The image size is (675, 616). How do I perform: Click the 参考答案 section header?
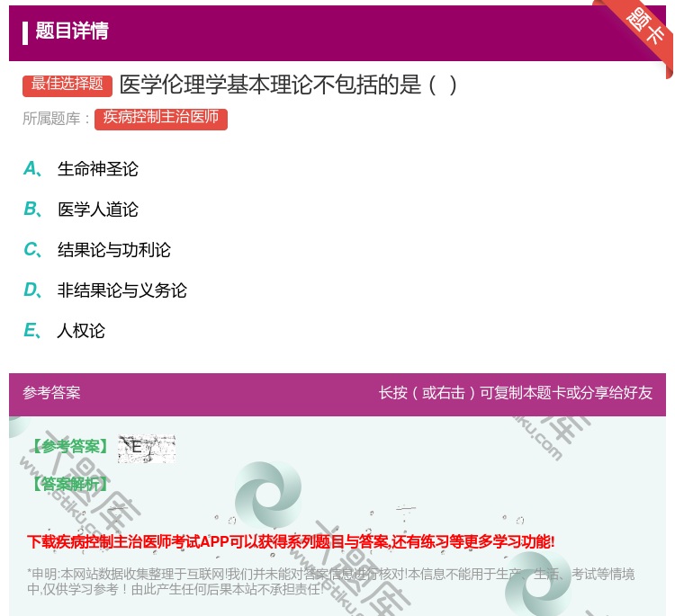pyautogui.click(x=51, y=392)
